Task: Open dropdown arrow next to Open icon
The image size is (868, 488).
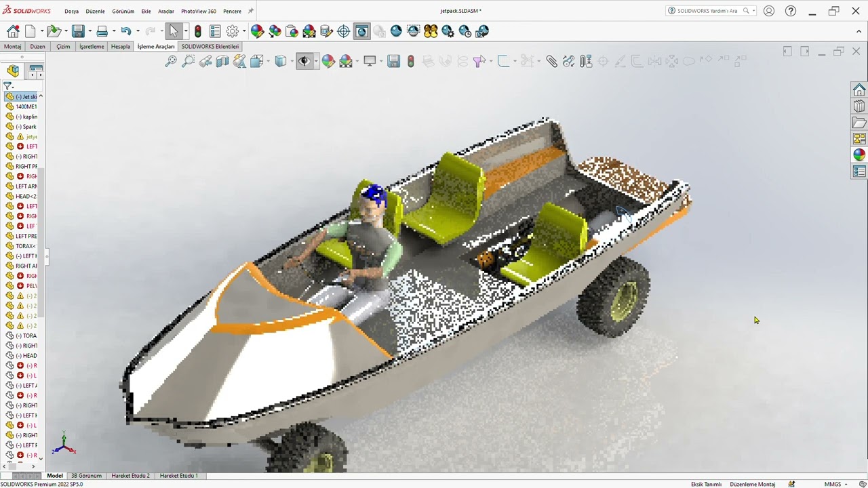Action: (65, 31)
